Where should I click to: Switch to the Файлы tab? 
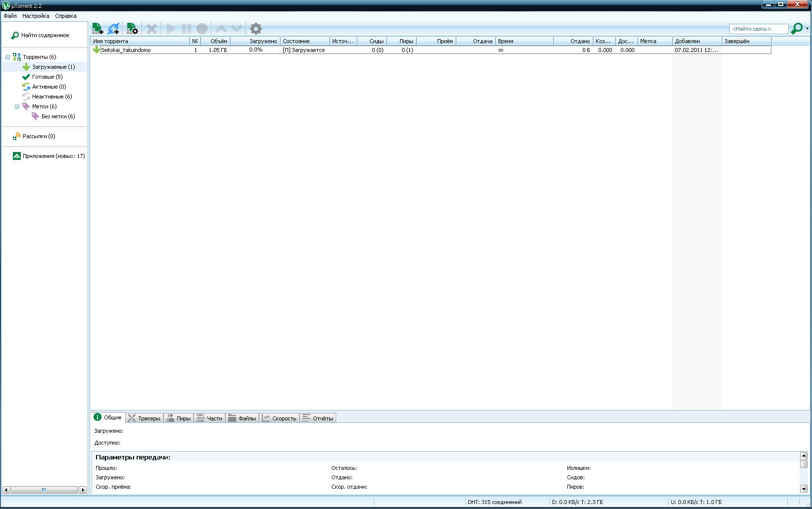pyautogui.click(x=242, y=418)
